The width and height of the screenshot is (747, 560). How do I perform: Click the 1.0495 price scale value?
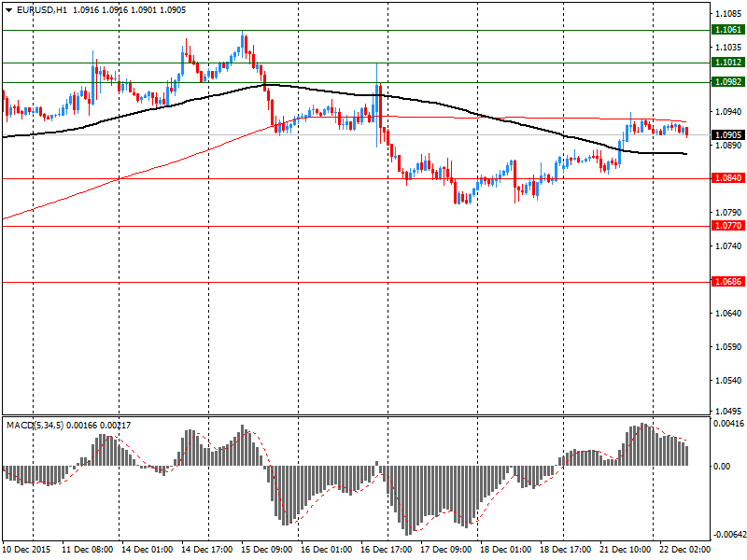coord(728,411)
